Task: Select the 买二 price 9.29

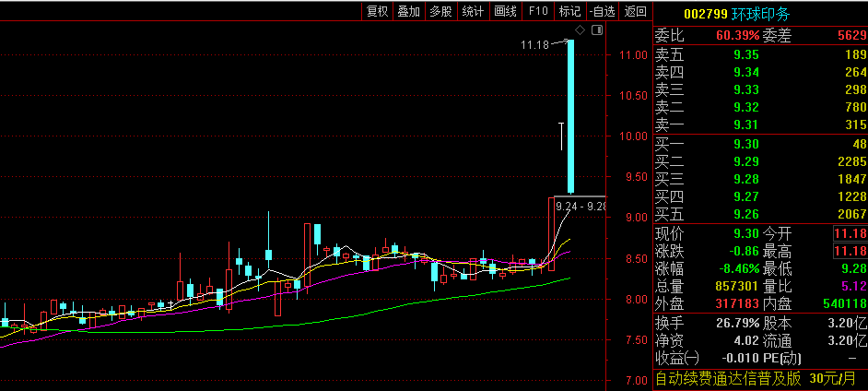Action: (x=746, y=161)
